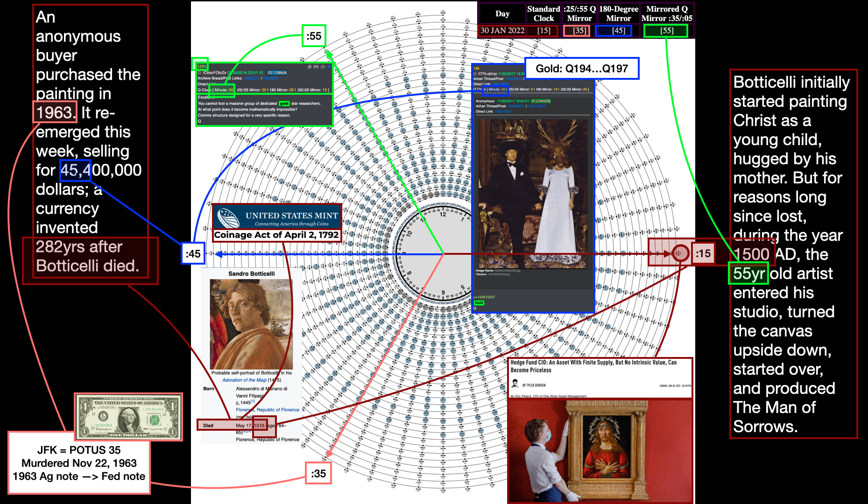Click the 'Day' column header

[502, 14]
